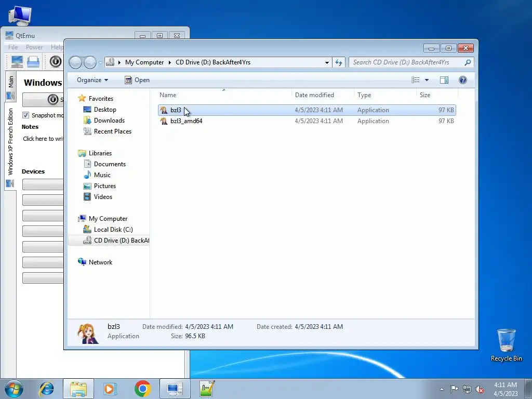
Task: Open Recycle Bin on desktop
Action: [506, 345]
